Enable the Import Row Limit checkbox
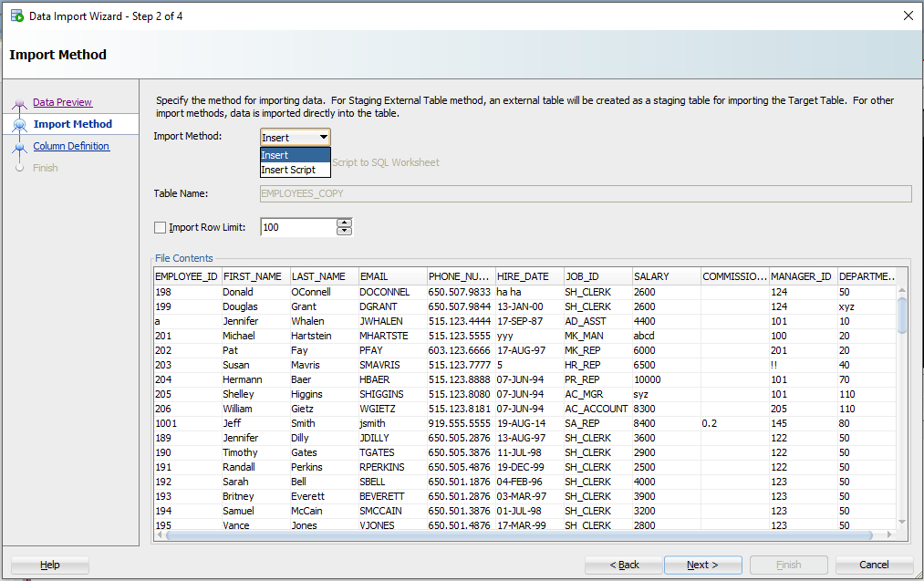The image size is (924, 581). 161,227
